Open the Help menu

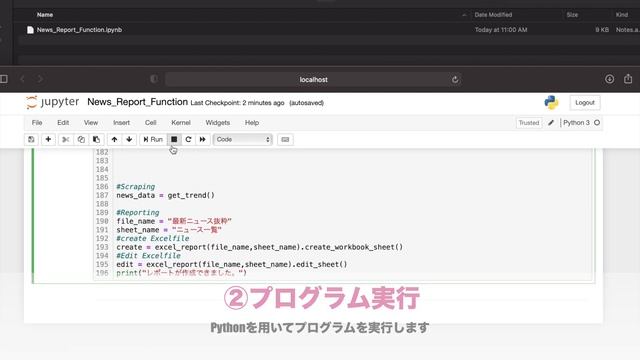(x=252, y=123)
